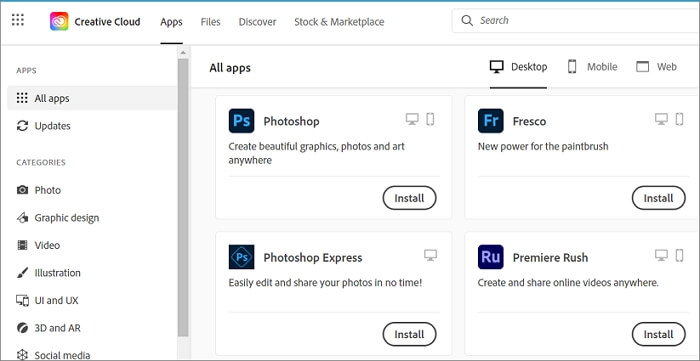
Task: Click the Illustration brush icon
Action: 22,273
